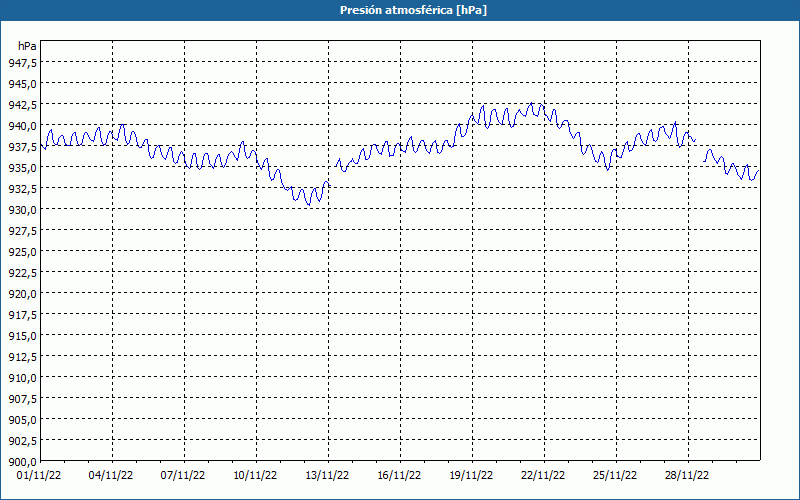Viewport: 800px width, 500px height.
Task: Select the 942,5 axis value
Action: coord(22,105)
